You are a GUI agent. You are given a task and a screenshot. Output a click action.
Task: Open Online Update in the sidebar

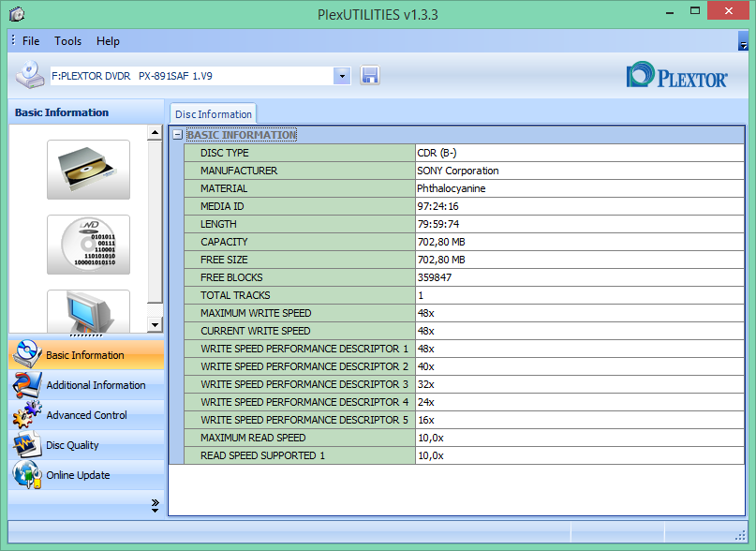coord(86,475)
